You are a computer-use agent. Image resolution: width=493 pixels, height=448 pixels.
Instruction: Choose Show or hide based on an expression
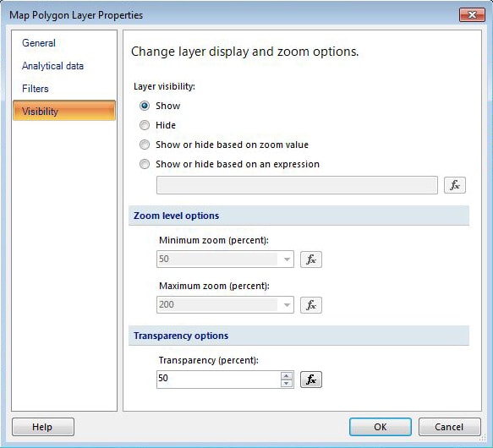point(145,164)
